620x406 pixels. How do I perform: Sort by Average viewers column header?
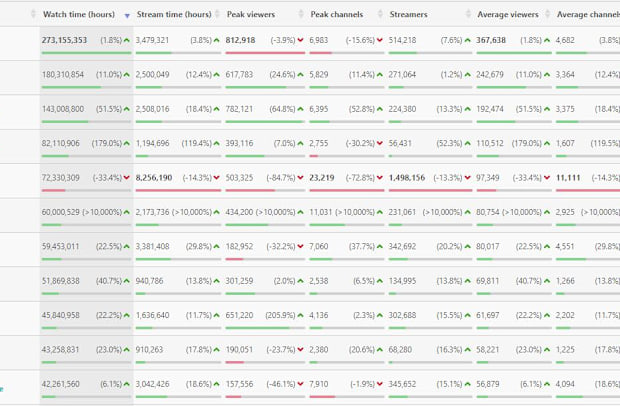(507, 15)
